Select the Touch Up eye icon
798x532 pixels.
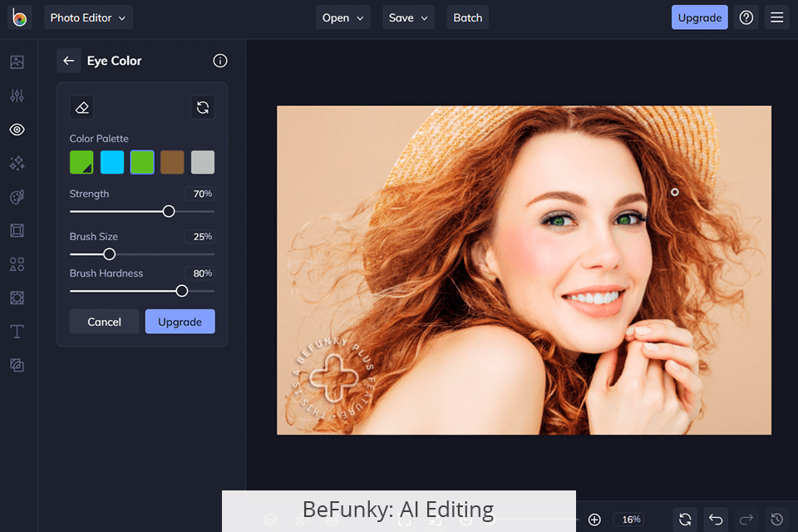(17, 130)
